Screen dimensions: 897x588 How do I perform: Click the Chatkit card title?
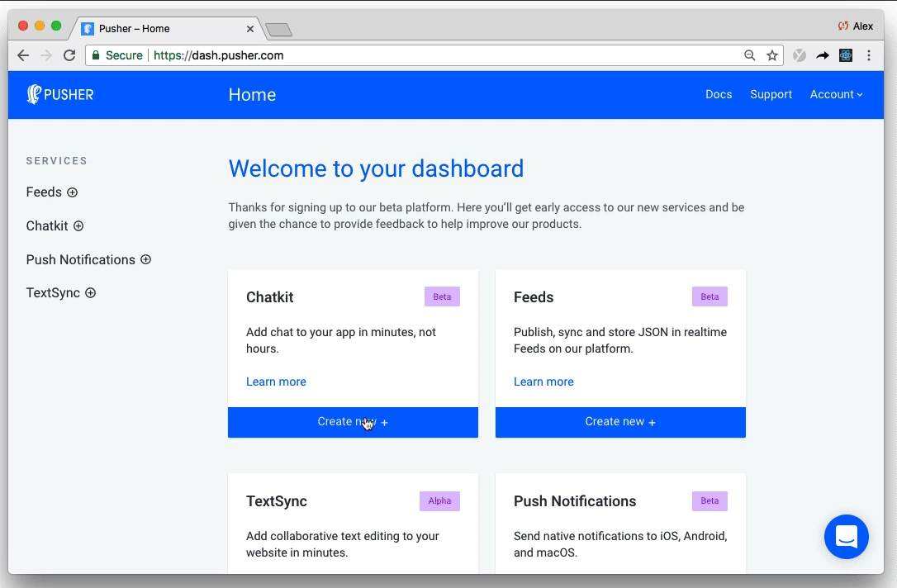pyautogui.click(x=270, y=297)
